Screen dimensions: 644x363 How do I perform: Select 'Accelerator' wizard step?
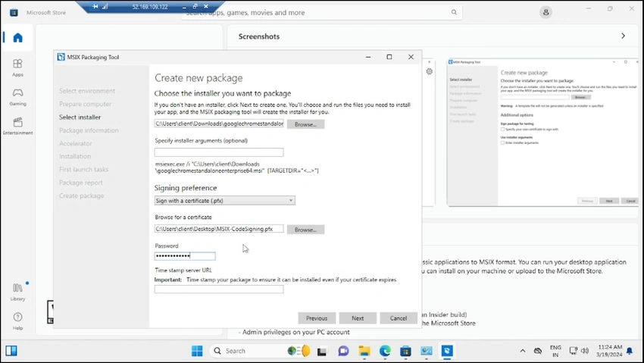(x=75, y=143)
